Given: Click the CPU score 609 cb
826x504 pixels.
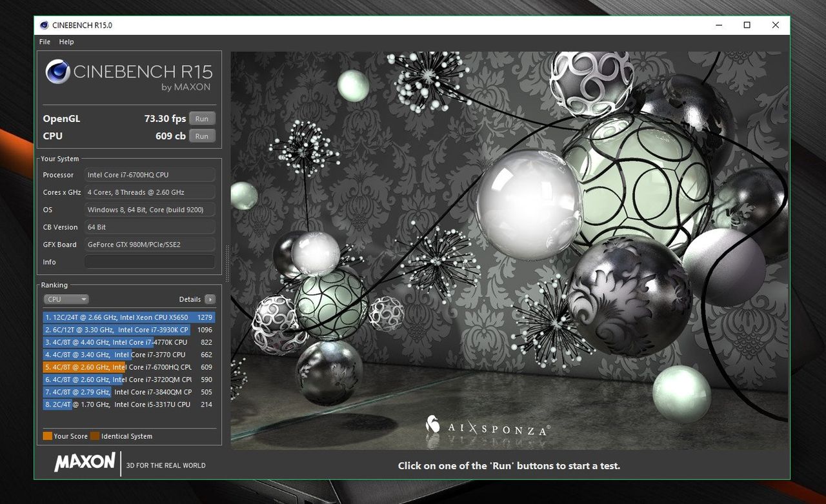Looking at the screenshot, I should 170,136.
